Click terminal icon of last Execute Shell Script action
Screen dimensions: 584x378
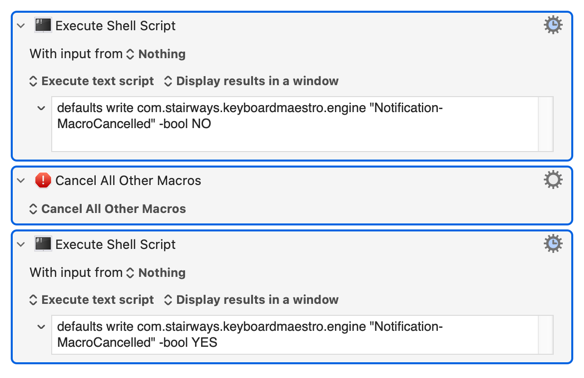[43, 244]
